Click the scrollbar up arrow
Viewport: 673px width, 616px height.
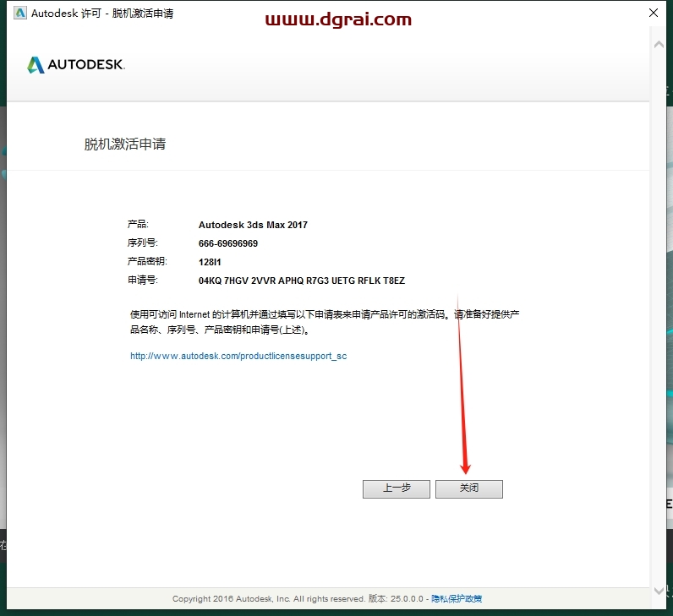click(x=659, y=44)
